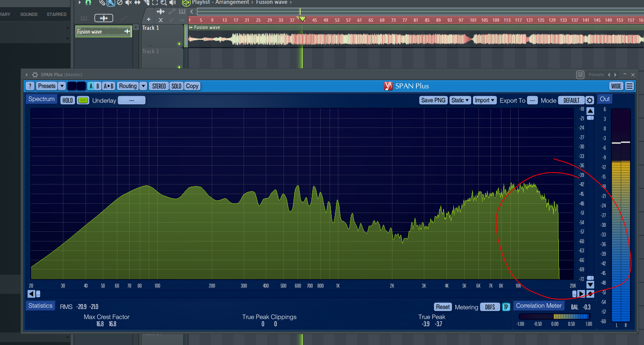Toggle the HOLD spectrum button

tap(68, 100)
